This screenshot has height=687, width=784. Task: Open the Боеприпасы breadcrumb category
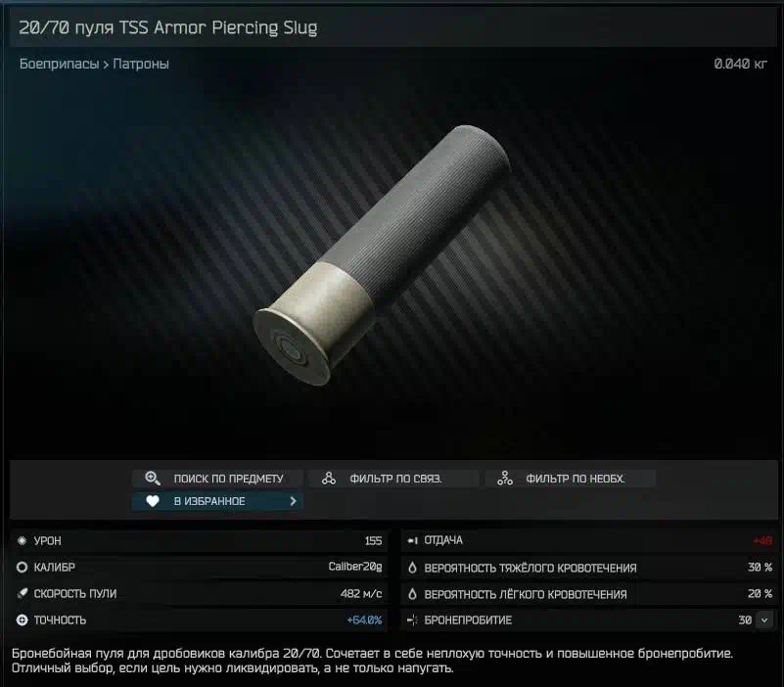pos(59,64)
